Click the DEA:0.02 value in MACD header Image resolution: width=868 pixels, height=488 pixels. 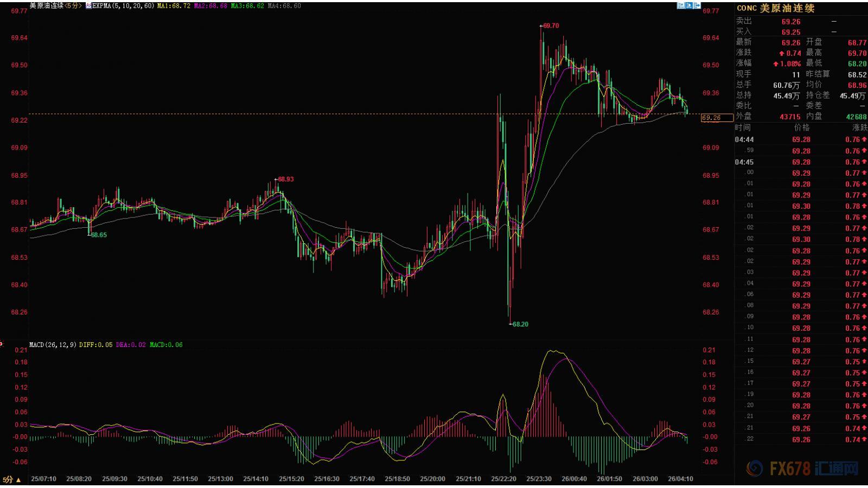(x=131, y=345)
